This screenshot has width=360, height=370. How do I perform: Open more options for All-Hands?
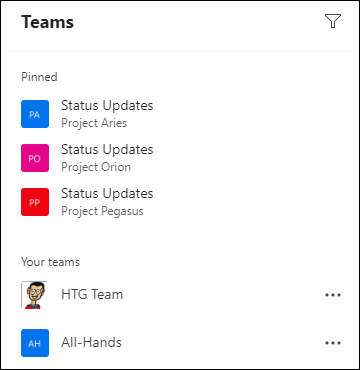click(x=333, y=343)
